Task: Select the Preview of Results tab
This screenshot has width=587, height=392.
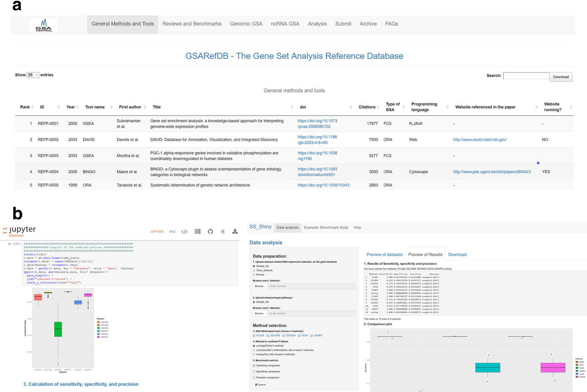Action: click(425, 254)
